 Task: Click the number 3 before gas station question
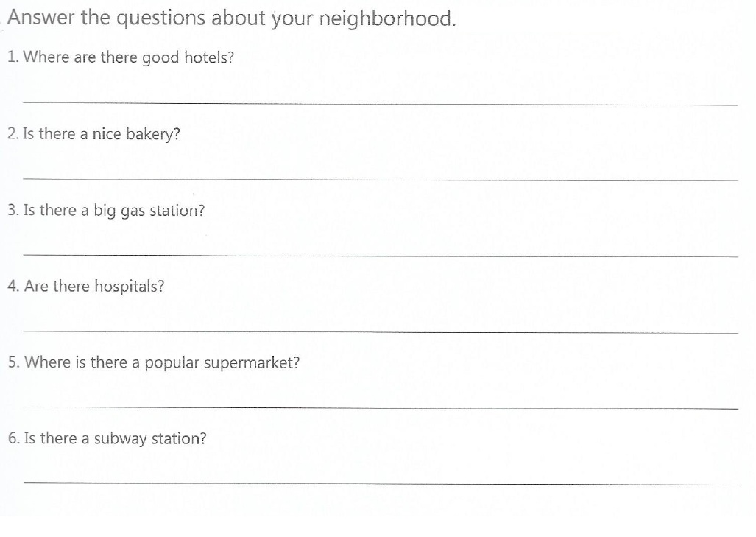pos(13,210)
